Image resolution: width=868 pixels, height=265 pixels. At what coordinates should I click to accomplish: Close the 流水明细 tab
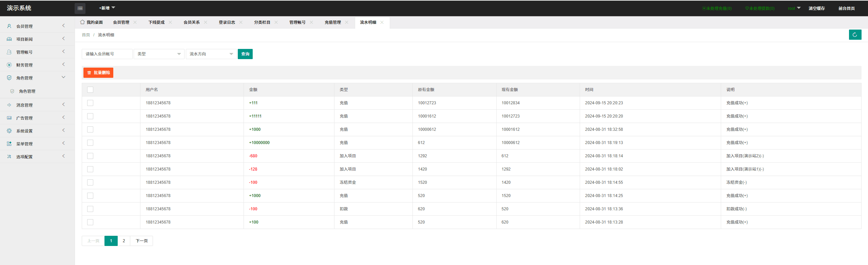click(382, 22)
